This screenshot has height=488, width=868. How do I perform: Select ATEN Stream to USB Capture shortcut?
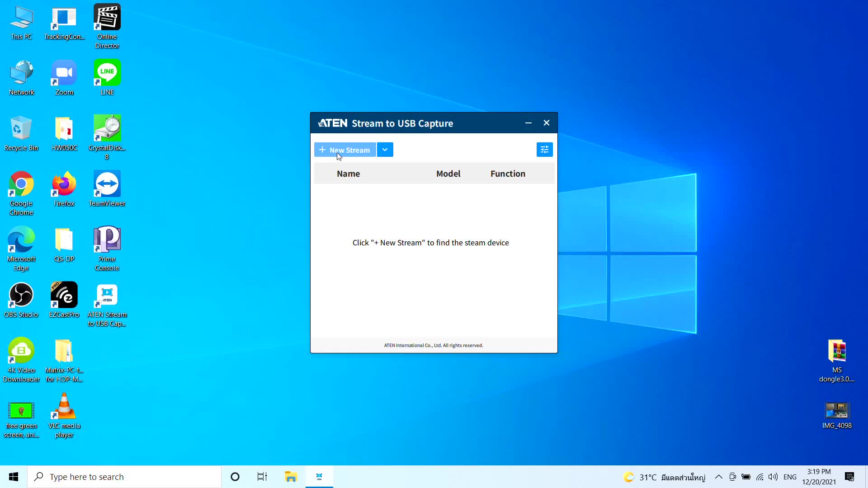[x=107, y=305]
